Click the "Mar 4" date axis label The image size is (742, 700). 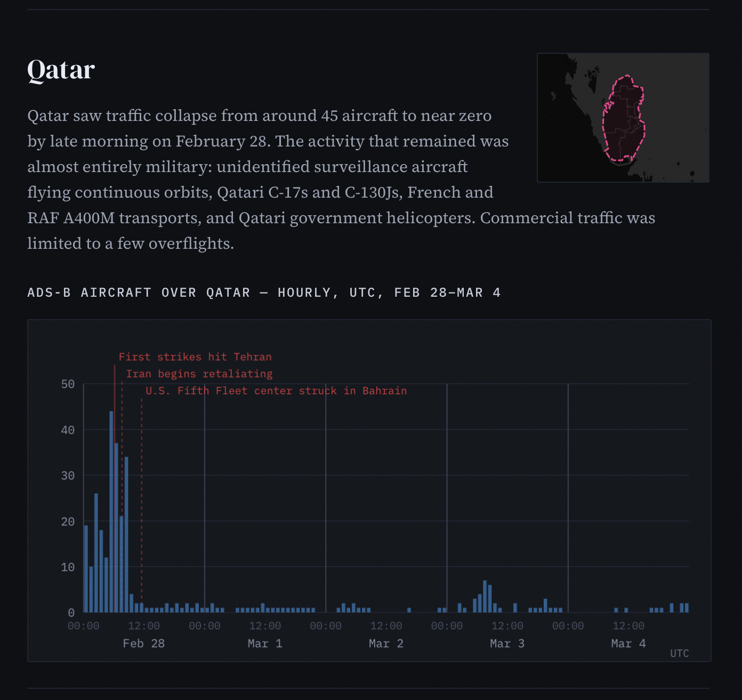628,644
